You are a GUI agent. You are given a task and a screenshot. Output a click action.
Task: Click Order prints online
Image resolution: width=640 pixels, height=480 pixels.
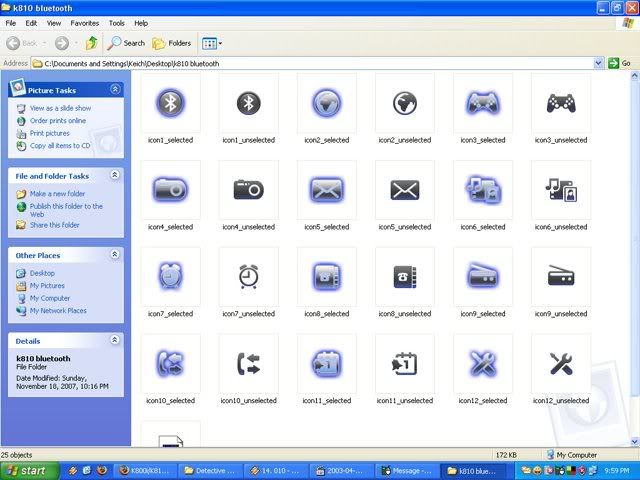58,121
